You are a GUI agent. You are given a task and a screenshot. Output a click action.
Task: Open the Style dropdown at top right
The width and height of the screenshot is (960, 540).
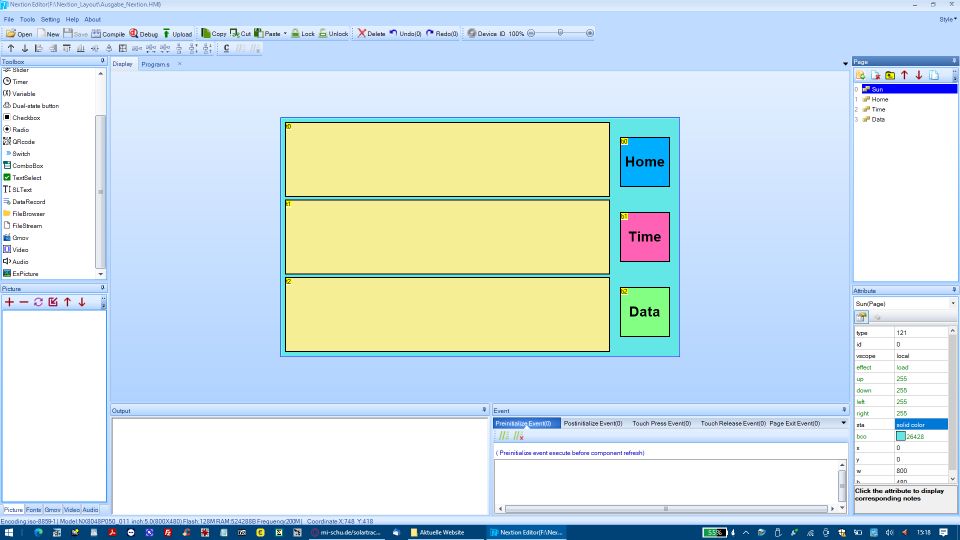click(946, 19)
